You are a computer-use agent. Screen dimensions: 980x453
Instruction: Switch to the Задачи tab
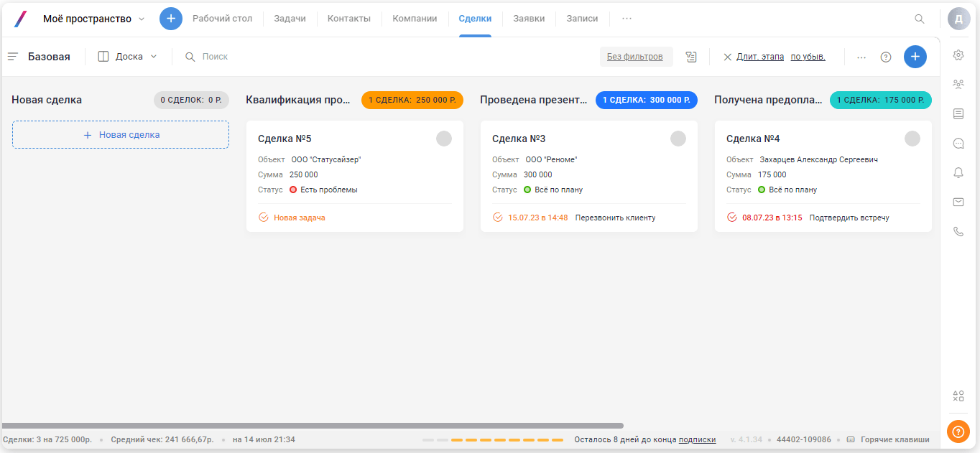pyautogui.click(x=290, y=18)
